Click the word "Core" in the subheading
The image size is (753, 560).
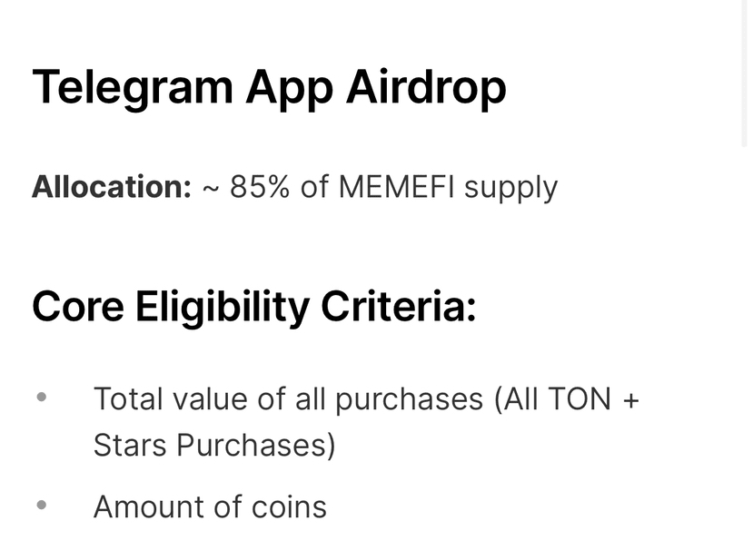pos(77,307)
